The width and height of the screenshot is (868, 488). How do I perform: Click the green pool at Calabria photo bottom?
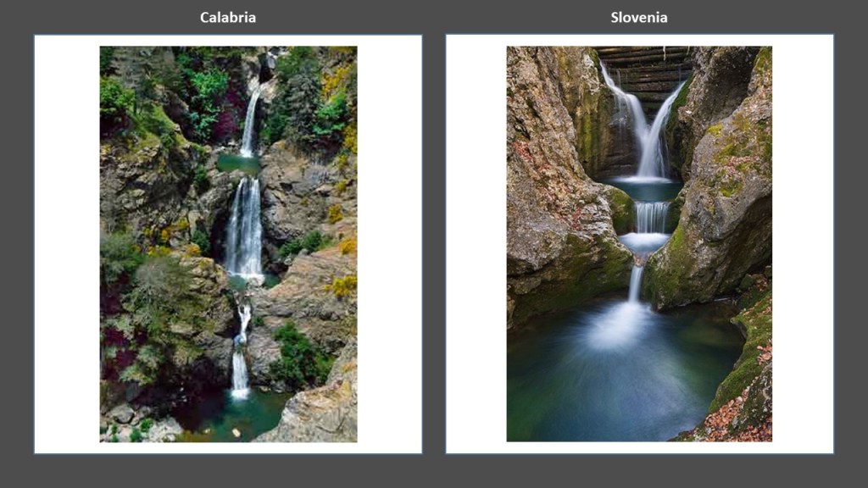click(x=243, y=415)
